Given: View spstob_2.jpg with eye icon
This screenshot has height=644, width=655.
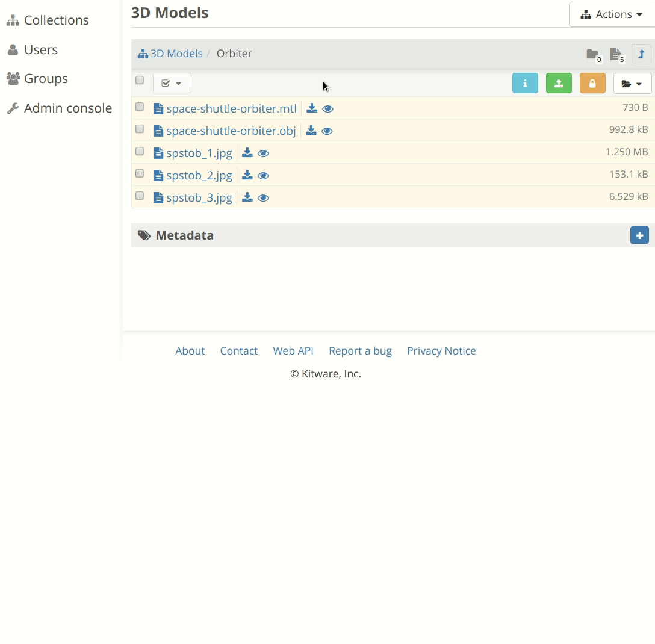Looking at the screenshot, I should [x=263, y=175].
